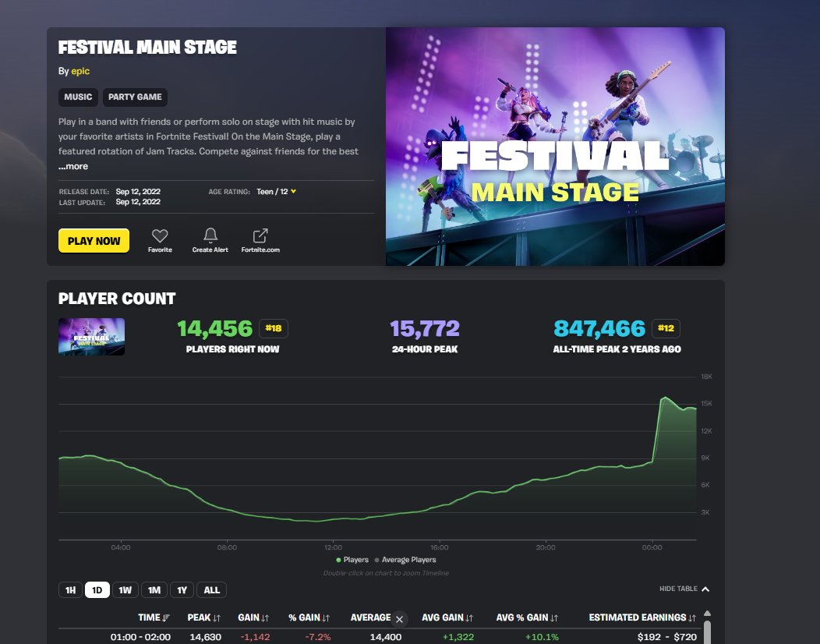Click the Sep 12, 2022 release date value

138,192
